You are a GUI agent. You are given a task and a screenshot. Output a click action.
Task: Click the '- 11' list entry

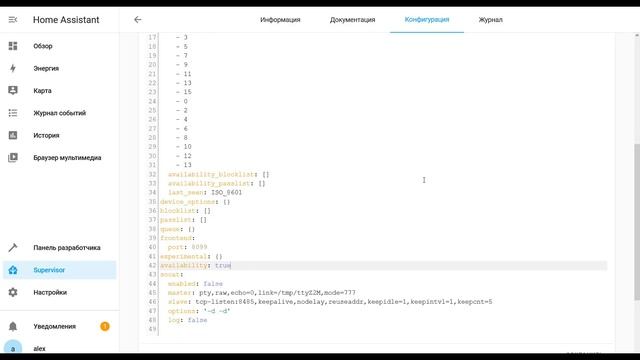(184, 74)
